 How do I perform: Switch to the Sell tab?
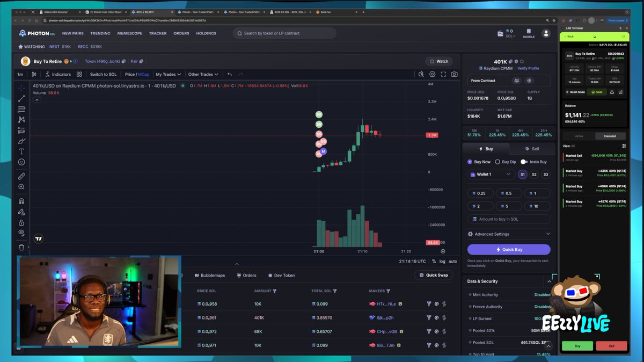[532, 149]
